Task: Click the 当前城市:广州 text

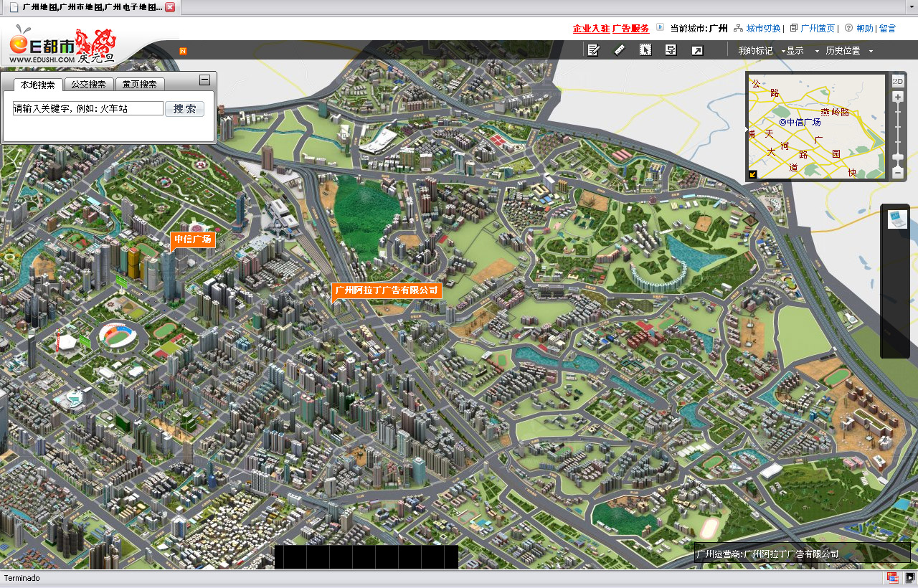Action: (699, 29)
